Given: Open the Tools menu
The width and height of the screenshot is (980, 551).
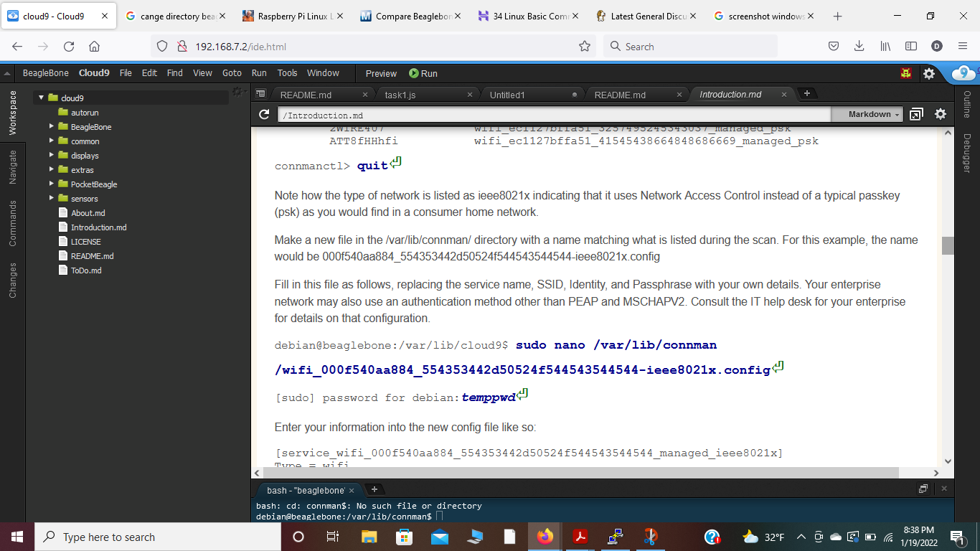Looking at the screenshot, I should (287, 73).
